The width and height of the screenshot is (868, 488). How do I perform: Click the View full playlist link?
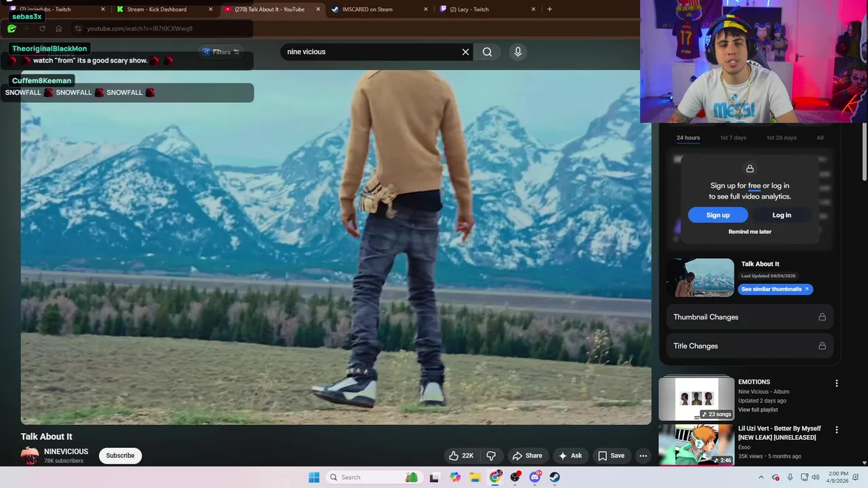click(758, 410)
